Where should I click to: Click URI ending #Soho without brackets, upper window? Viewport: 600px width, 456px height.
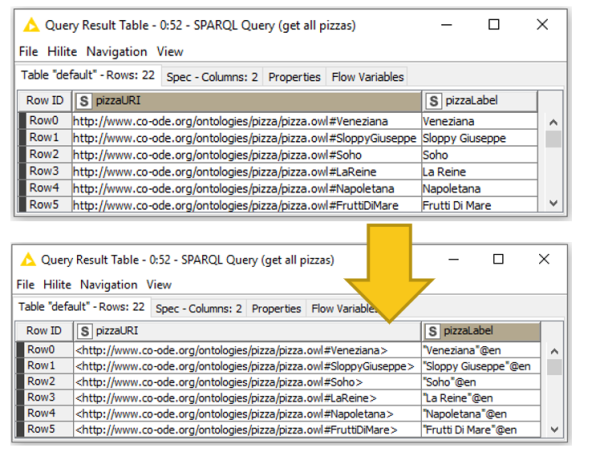click(247, 155)
